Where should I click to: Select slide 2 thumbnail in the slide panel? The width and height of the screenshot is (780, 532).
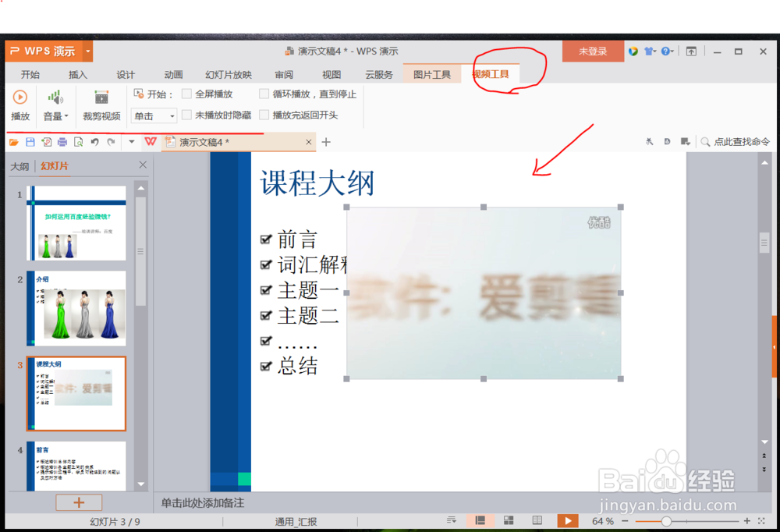pos(76,309)
